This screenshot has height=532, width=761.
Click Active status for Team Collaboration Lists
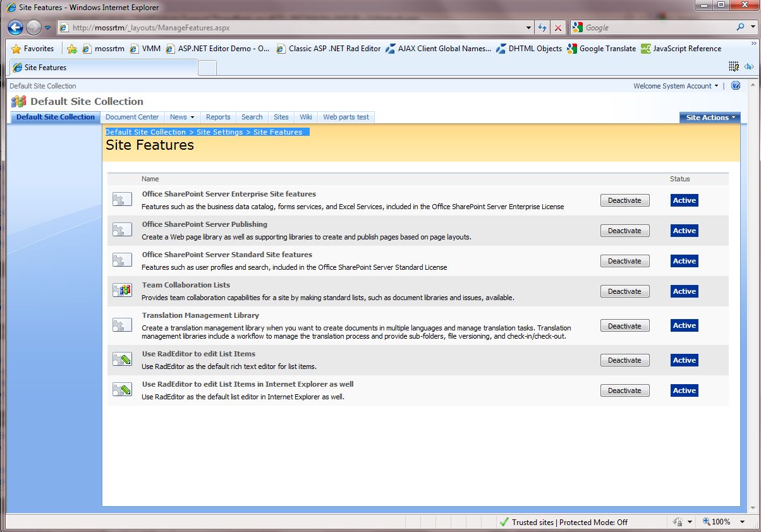(x=685, y=291)
